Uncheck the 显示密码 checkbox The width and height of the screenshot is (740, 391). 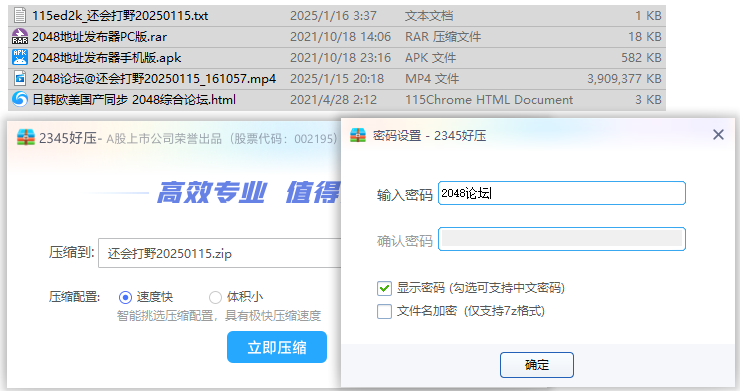tap(384, 288)
